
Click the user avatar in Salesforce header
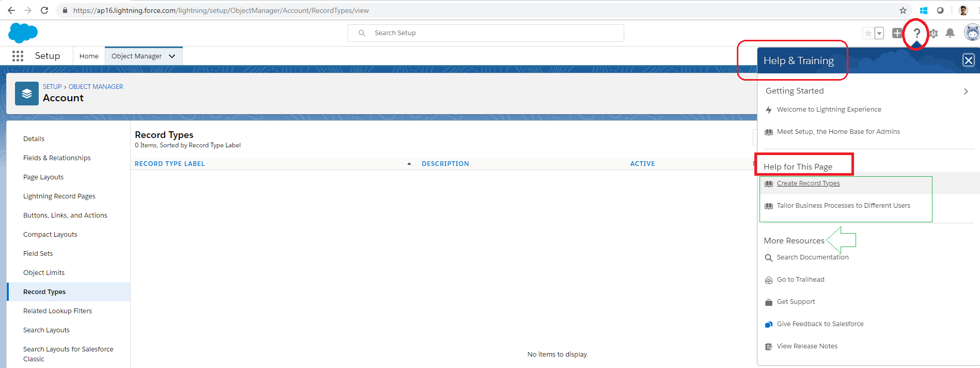point(972,33)
